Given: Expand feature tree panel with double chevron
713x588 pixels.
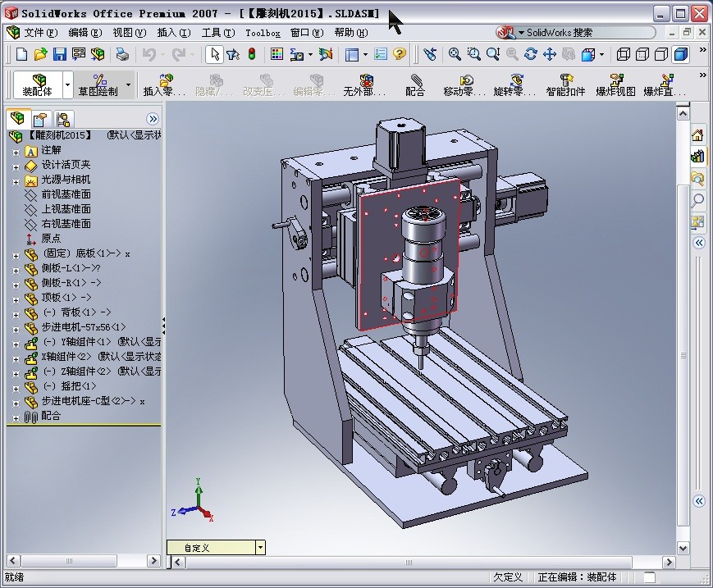Looking at the screenshot, I should coord(153,119).
